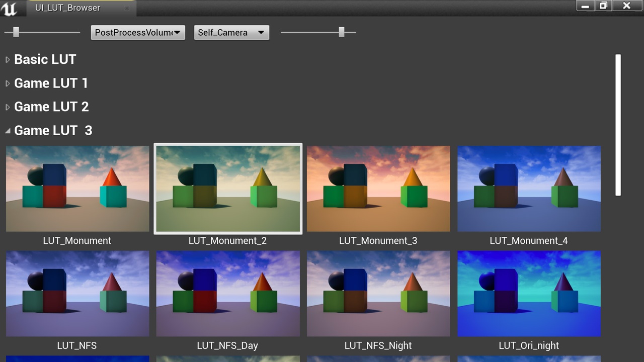The image size is (644, 362).
Task: Click the left slider handle
Action: [16, 32]
